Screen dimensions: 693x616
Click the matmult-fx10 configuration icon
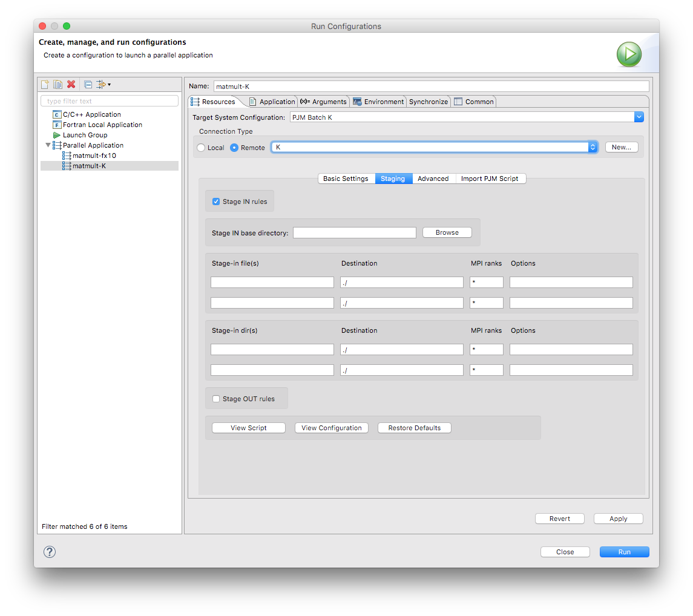(67, 156)
